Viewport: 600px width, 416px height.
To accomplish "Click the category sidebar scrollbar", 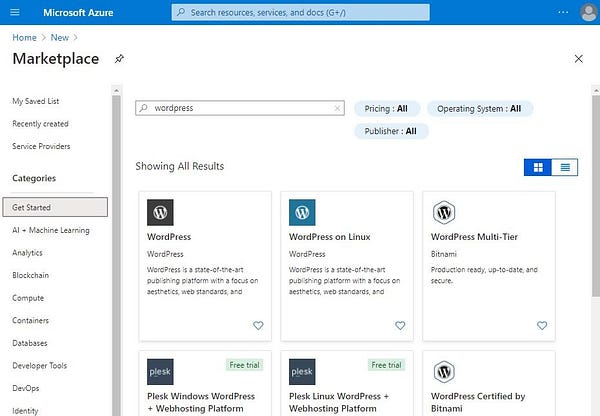I will click(x=116, y=256).
